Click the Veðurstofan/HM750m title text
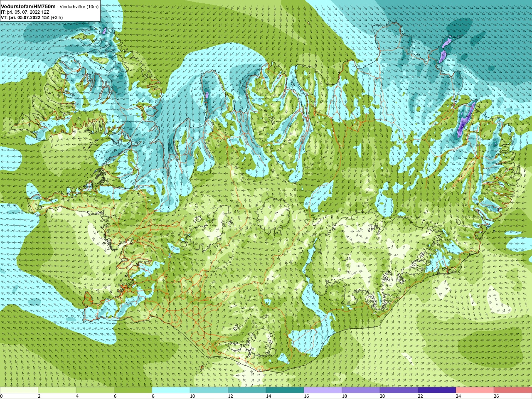 coord(28,6)
